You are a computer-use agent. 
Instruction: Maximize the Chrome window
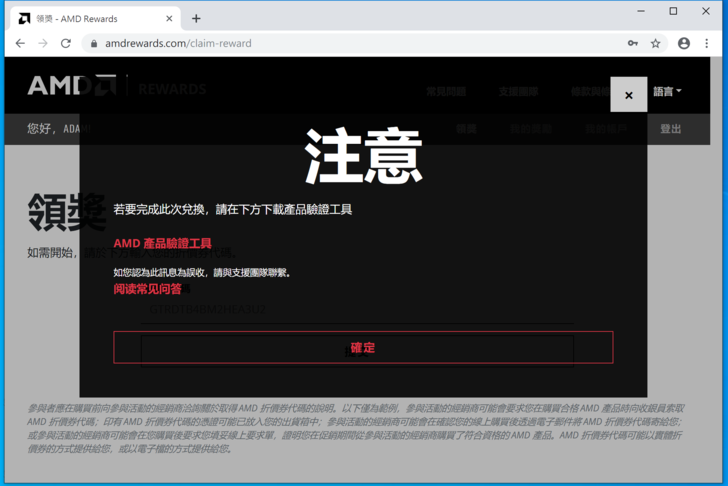click(x=673, y=11)
